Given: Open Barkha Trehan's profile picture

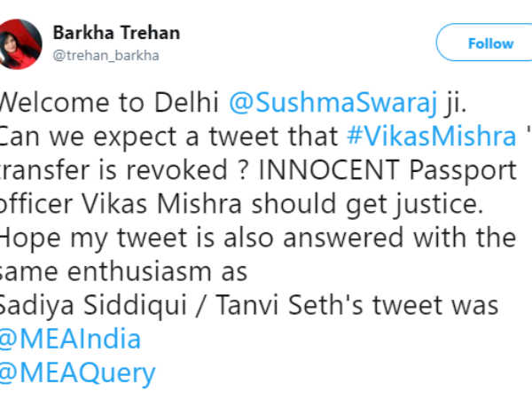Looking at the screenshot, I should (x=20, y=44).
